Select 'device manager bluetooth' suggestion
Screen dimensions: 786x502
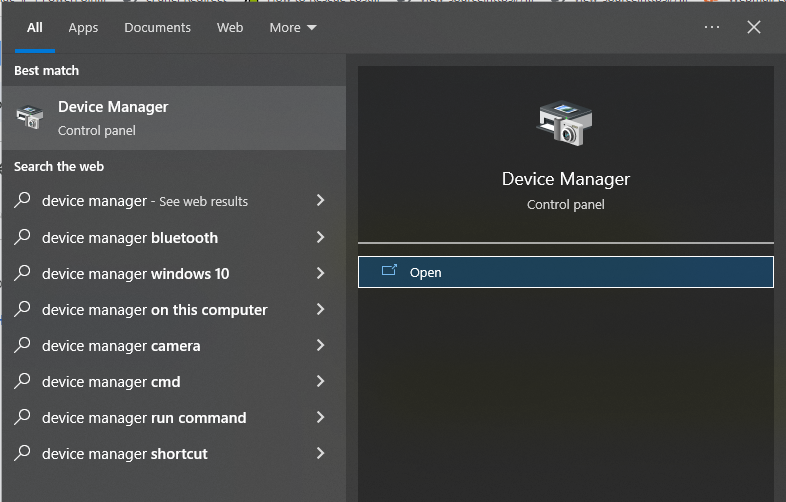coord(174,237)
